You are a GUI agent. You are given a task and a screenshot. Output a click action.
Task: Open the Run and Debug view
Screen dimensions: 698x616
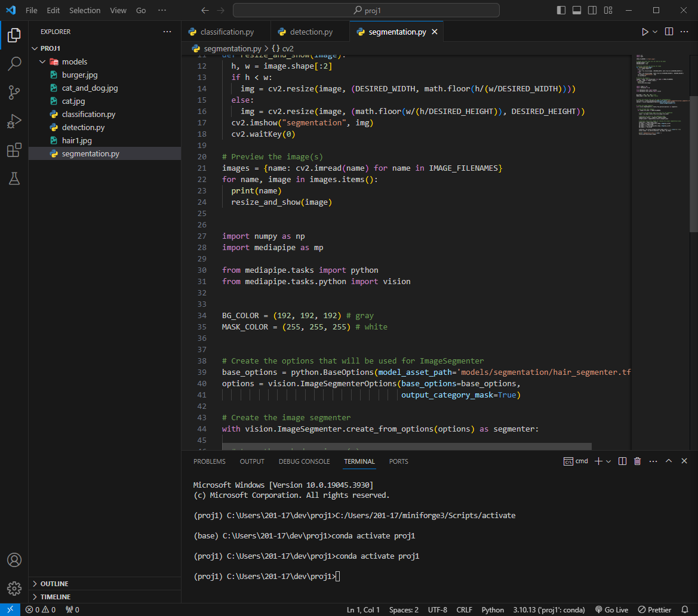coord(14,121)
